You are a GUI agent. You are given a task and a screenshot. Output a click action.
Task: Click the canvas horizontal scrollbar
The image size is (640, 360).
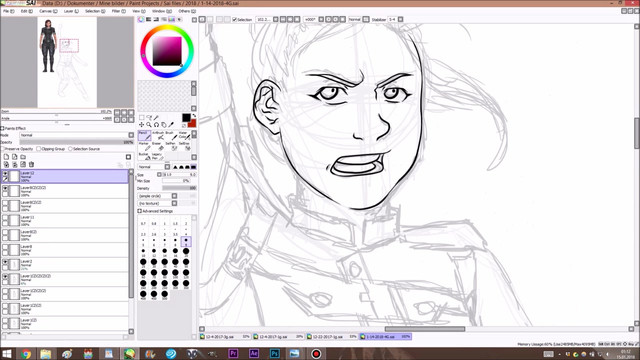pyautogui.click(x=425, y=329)
